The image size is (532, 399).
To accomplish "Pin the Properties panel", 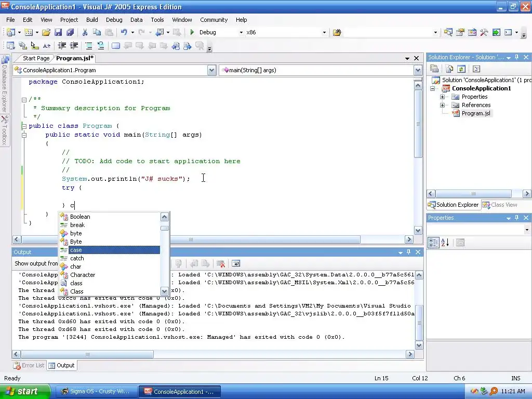I will [517, 218].
